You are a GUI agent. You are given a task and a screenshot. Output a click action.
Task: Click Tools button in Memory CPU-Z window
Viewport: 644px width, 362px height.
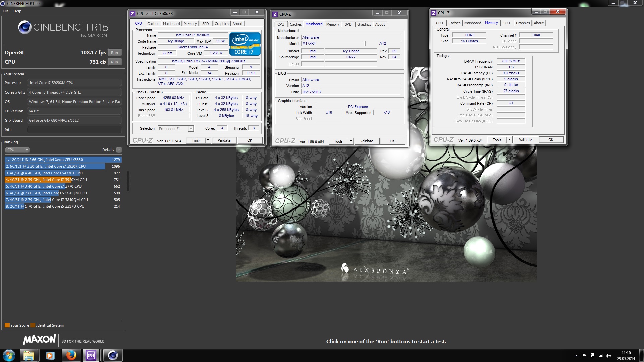point(497,140)
